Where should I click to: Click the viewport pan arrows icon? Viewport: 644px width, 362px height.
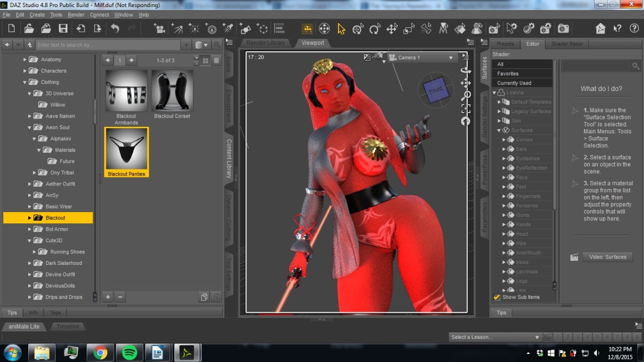click(465, 83)
